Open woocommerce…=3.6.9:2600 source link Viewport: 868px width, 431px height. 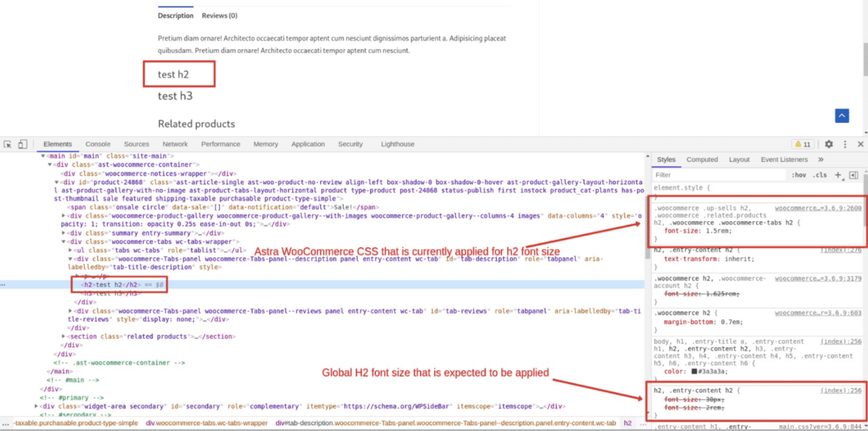tap(818, 208)
